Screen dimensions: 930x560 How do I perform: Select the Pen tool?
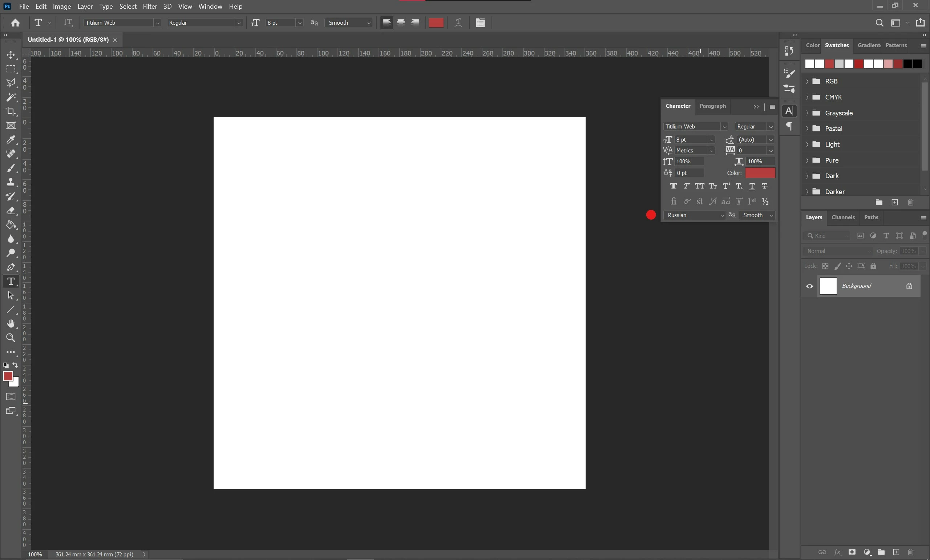tap(11, 267)
